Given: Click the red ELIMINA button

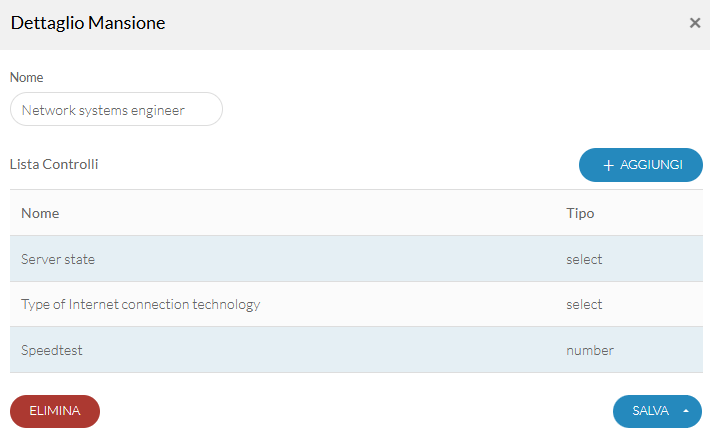Looking at the screenshot, I should tap(55, 411).
